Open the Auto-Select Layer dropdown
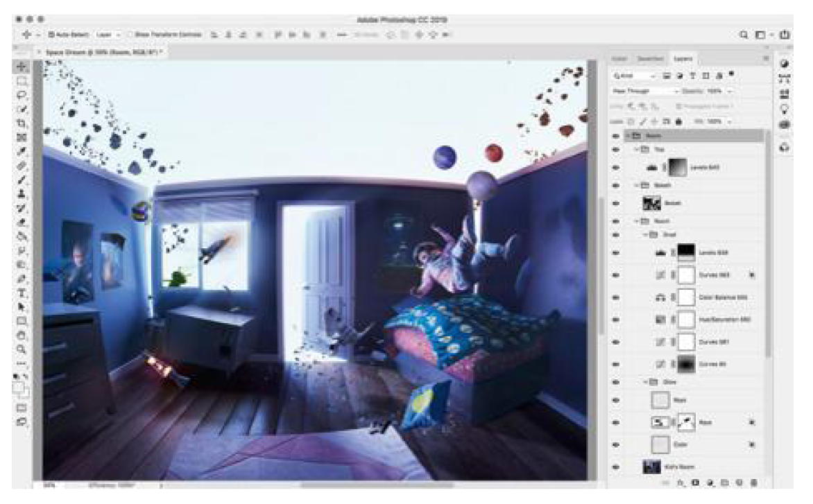813x504 pixels. pos(108,35)
